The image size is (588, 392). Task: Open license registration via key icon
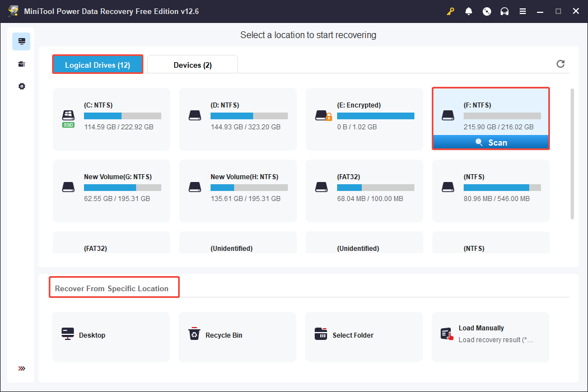(x=450, y=11)
